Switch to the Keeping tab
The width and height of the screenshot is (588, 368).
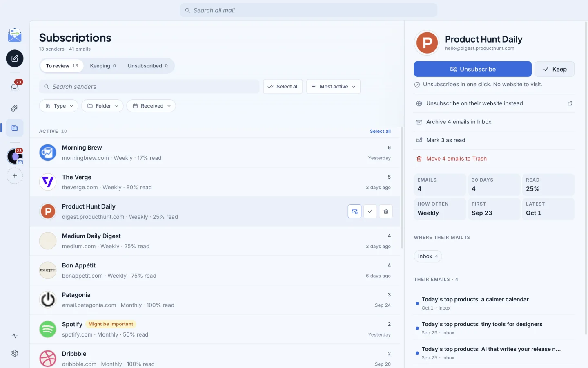coord(103,66)
